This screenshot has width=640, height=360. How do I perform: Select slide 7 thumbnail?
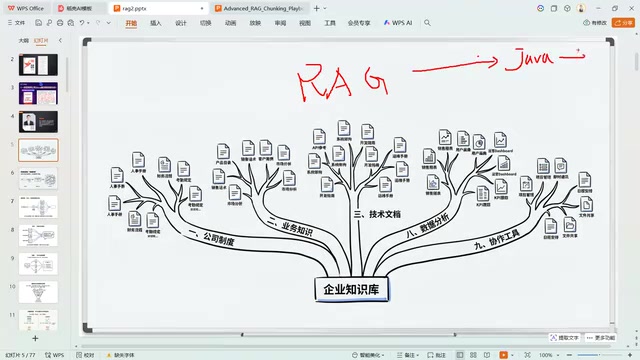[38, 207]
